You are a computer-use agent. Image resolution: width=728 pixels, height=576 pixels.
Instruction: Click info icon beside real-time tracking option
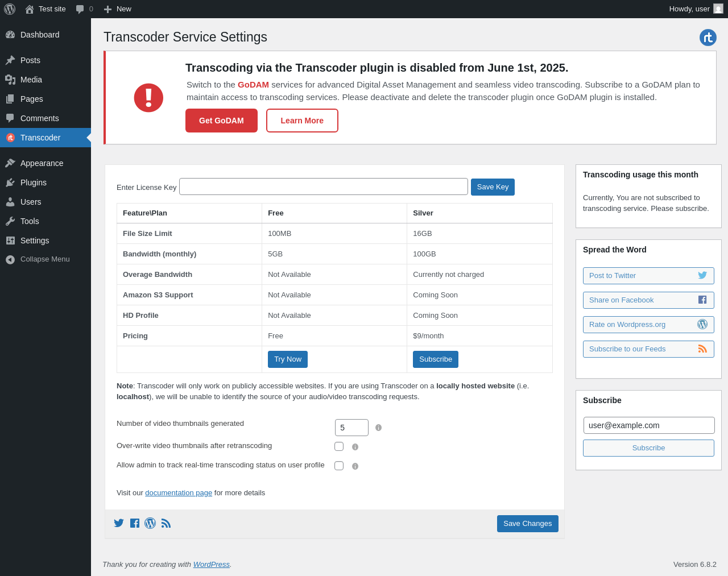pyautogui.click(x=355, y=466)
